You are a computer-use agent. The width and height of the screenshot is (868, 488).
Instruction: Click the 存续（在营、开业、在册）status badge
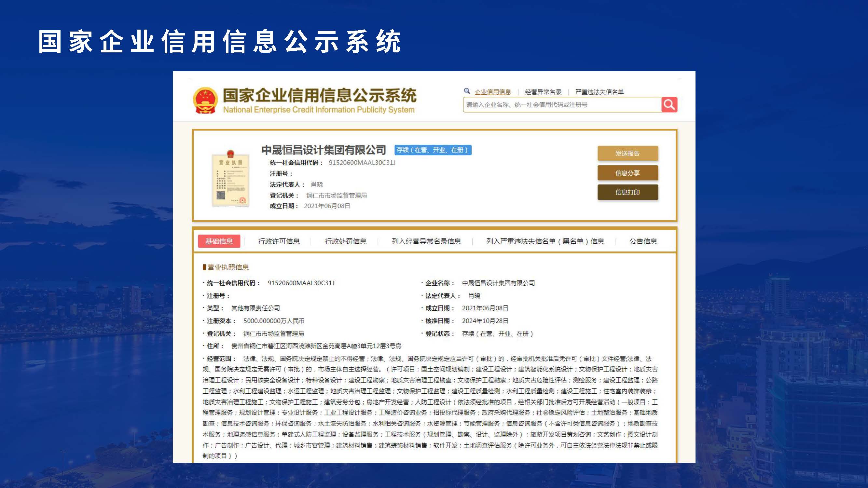(x=434, y=151)
